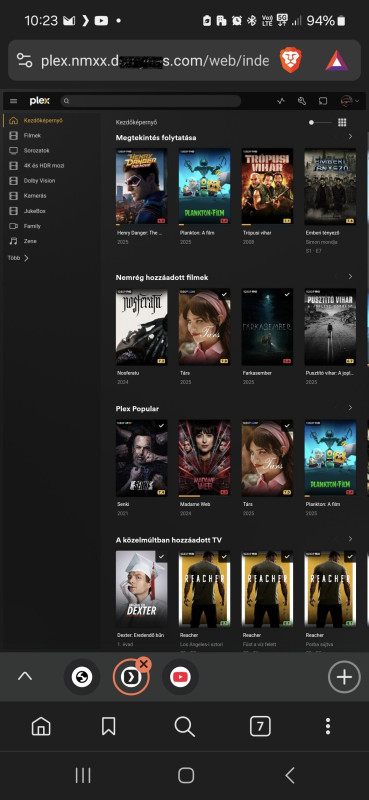Open Brave Shields lion icon
Image resolution: width=369 pixels, height=800 pixels.
290,61
